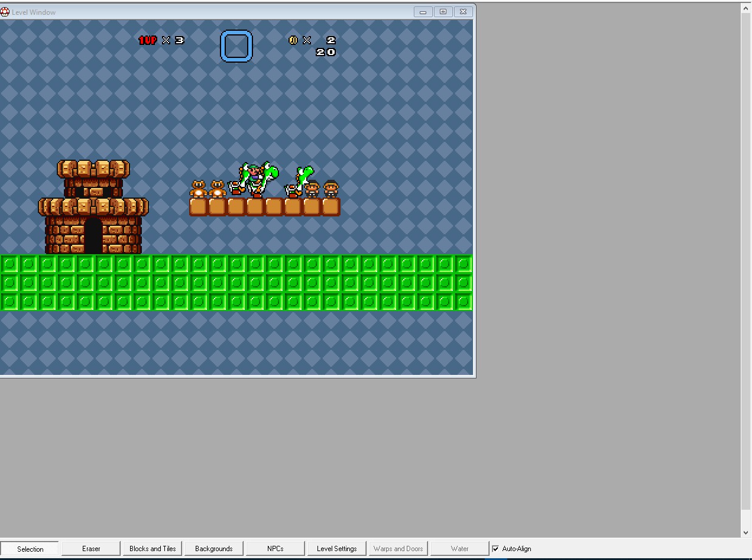Click the Warps and Doors button
Image resolution: width=752 pixels, height=560 pixels.
point(398,549)
